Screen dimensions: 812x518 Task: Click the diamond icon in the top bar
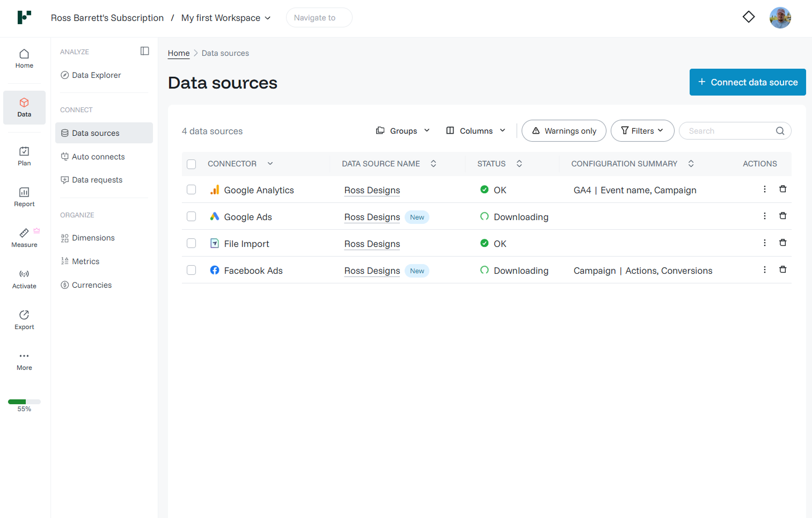tap(749, 17)
